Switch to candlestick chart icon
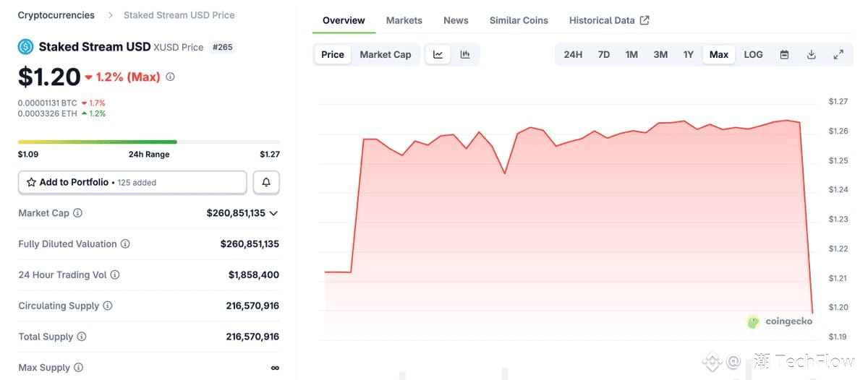The image size is (868, 380). click(465, 55)
